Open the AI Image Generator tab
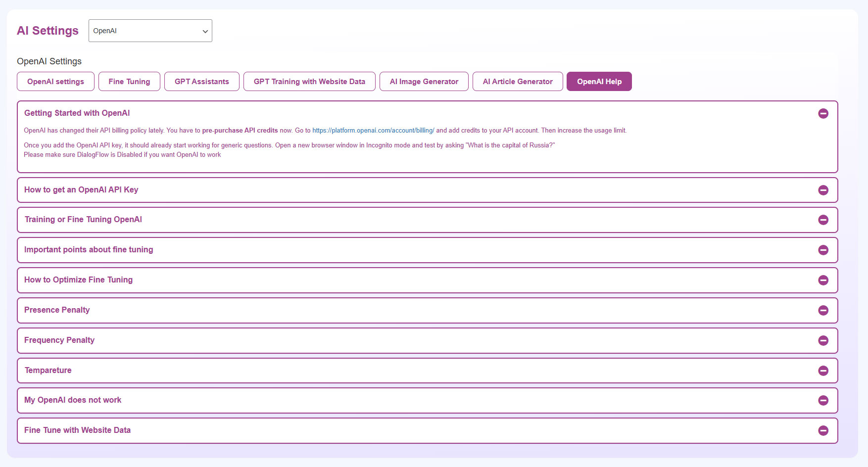The image size is (868, 467). pos(424,82)
